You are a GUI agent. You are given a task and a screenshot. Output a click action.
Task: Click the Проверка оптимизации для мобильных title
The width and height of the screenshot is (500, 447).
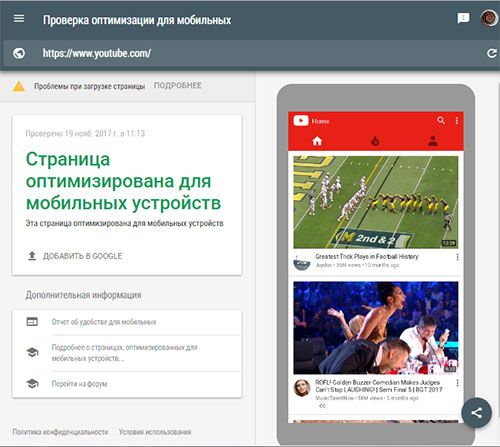137,20
